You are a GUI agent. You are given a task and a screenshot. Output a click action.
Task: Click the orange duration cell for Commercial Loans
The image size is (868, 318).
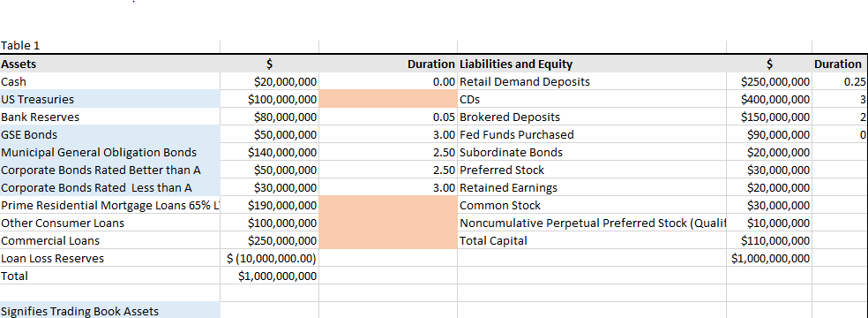pyautogui.click(x=388, y=241)
